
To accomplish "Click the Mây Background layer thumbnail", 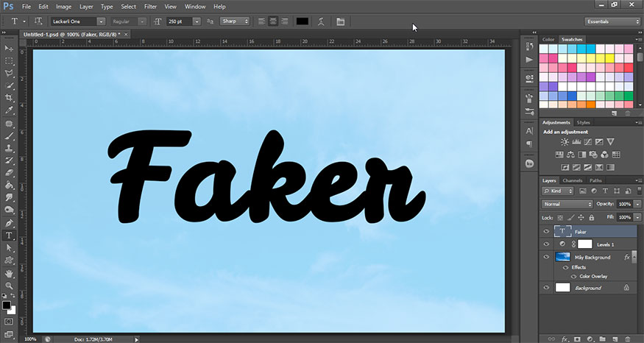I will click(x=562, y=257).
